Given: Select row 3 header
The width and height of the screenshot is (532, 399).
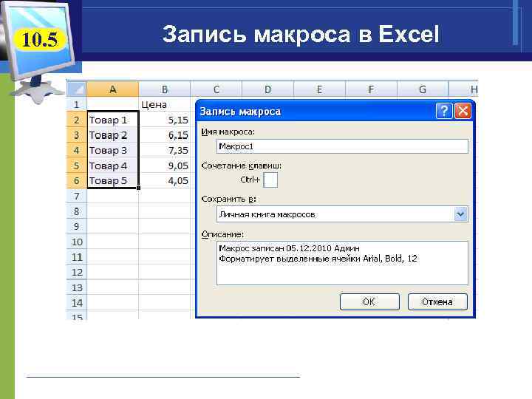Looking at the screenshot, I should 77,135.
